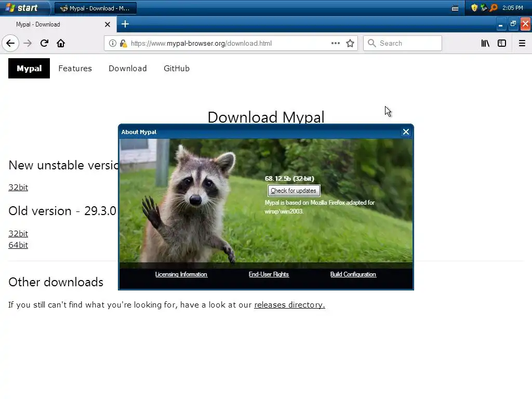Open the Features page menu item
Screen dimensions: 532x399
coord(75,69)
